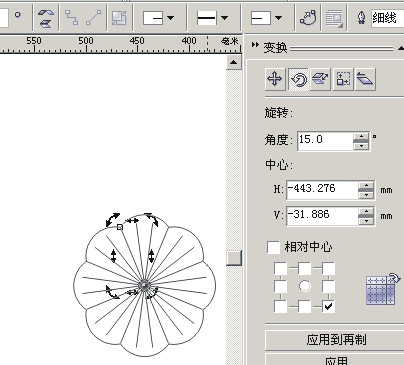The height and width of the screenshot is (365, 404).
Task: Select the middle-left anchor point checkbox
Action: click(280, 286)
